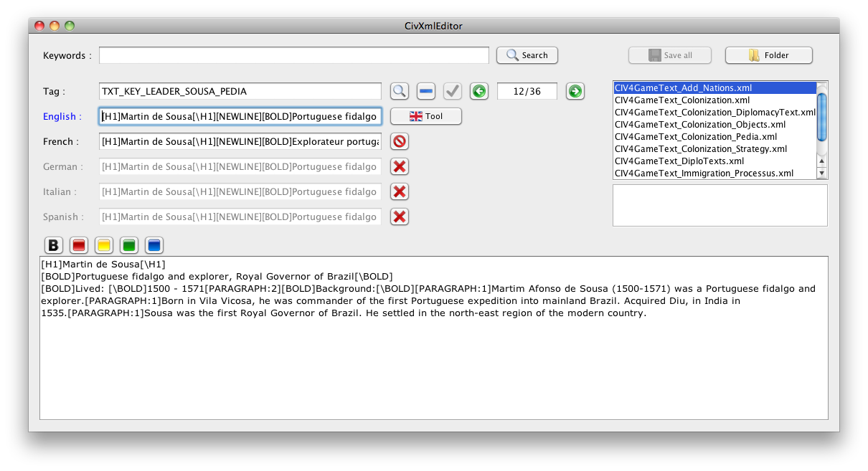Focus the Keywords input field
The width and height of the screenshot is (868, 471).
pyautogui.click(x=294, y=55)
